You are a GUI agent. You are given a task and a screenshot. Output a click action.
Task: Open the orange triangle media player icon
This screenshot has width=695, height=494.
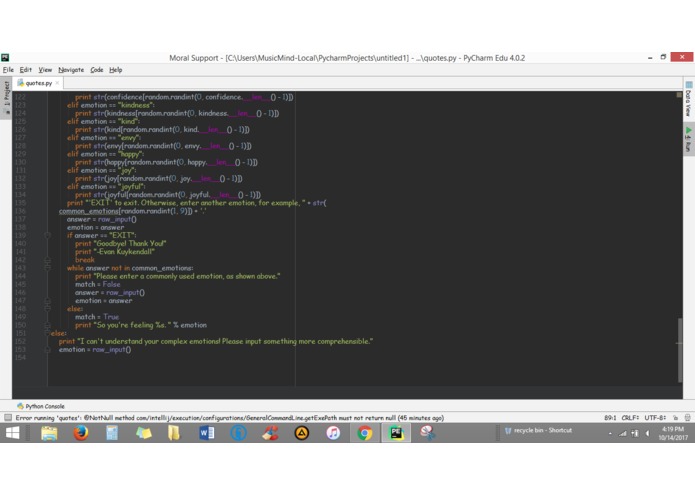click(302, 433)
